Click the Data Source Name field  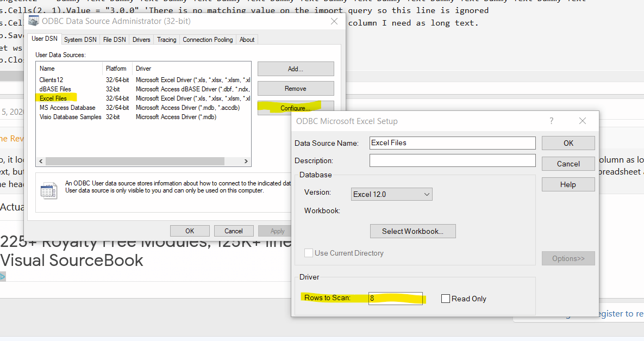452,143
